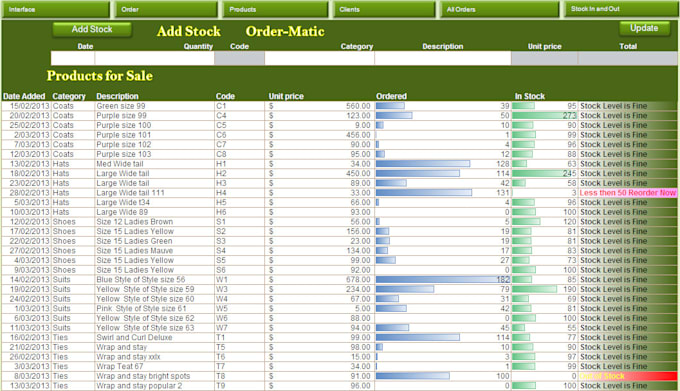This screenshot has height=391, width=680.
Task: Select the red 'Out of Stock' status
Action: click(628, 376)
